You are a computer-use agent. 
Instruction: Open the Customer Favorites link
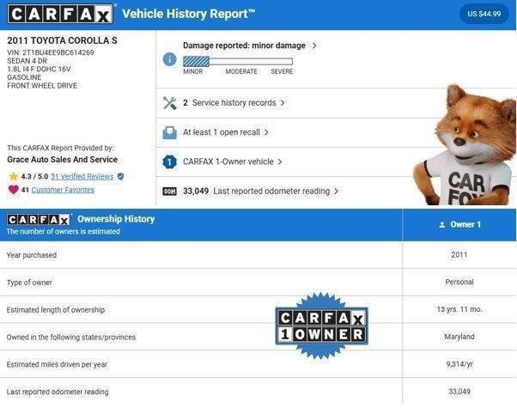pos(63,190)
